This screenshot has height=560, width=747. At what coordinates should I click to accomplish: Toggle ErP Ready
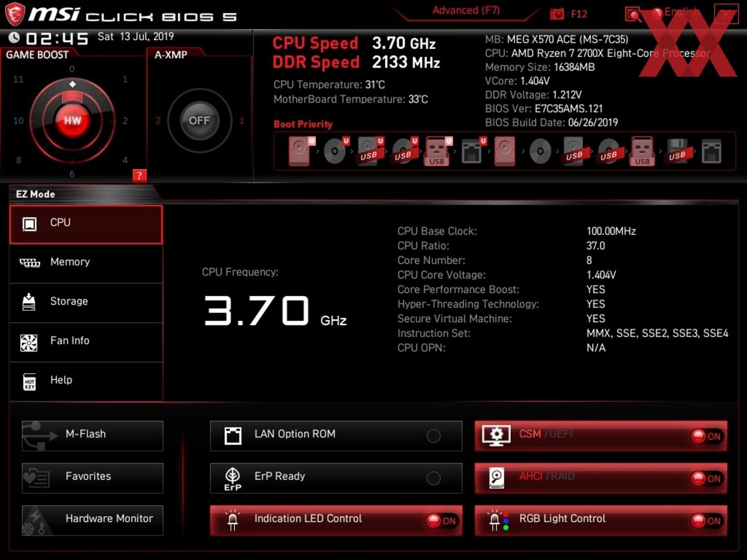[x=336, y=478]
